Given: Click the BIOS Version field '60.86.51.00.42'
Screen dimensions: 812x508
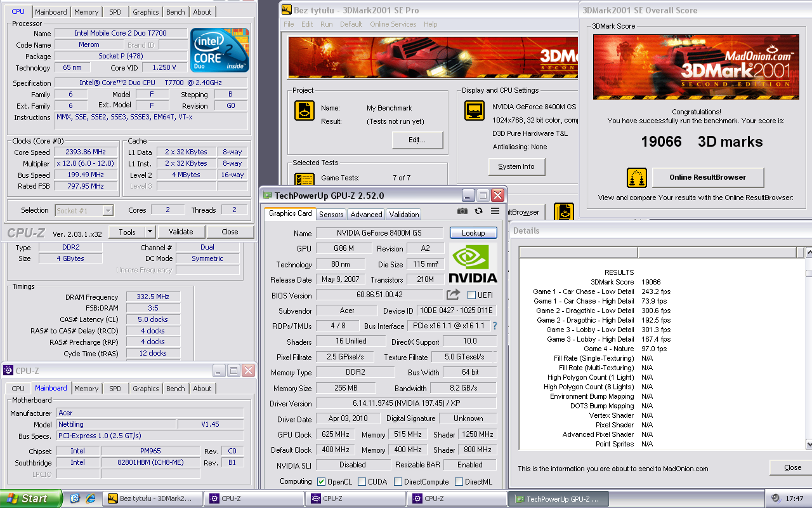Looking at the screenshot, I should point(379,295).
